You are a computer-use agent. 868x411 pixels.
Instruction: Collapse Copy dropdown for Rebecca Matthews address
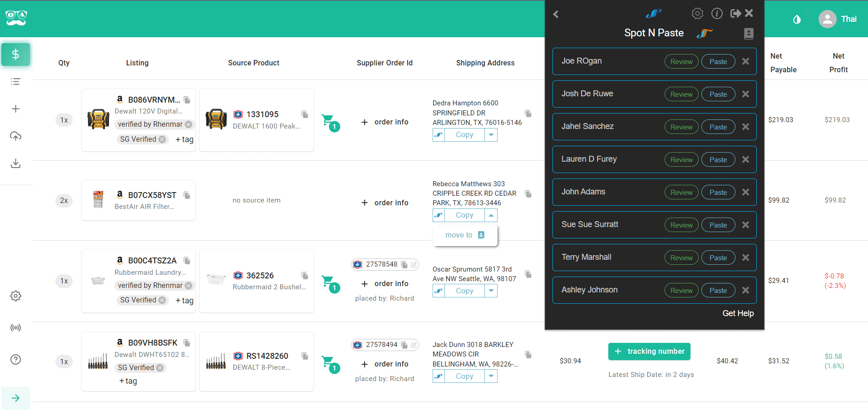coord(491,215)
